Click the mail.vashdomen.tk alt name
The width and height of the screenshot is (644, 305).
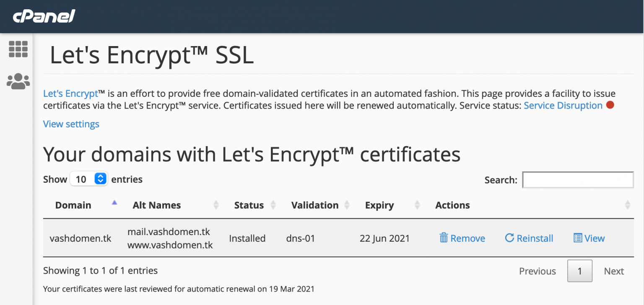[169, 232]
